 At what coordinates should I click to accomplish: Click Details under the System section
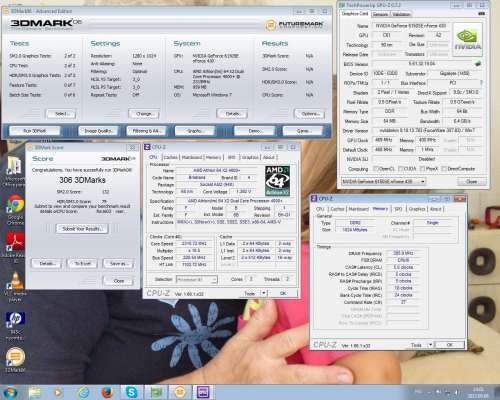(x=232, y=114)
